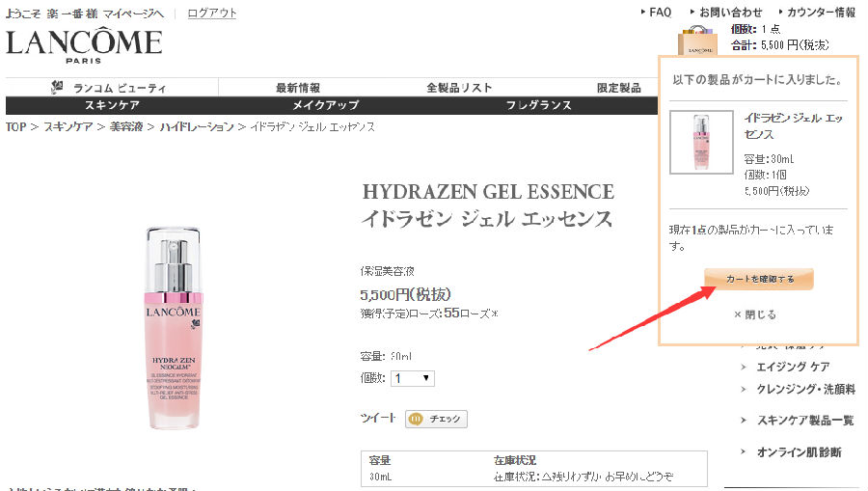Click the large Hydra Zen product image
Screen dimensions: 868x491
tap(174, 328)
